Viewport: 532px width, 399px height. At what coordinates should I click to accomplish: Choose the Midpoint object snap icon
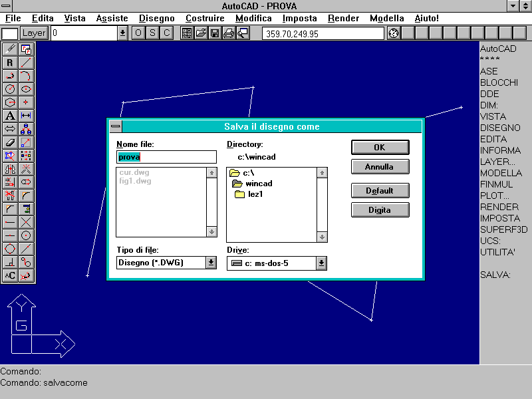tap(10, 235)
